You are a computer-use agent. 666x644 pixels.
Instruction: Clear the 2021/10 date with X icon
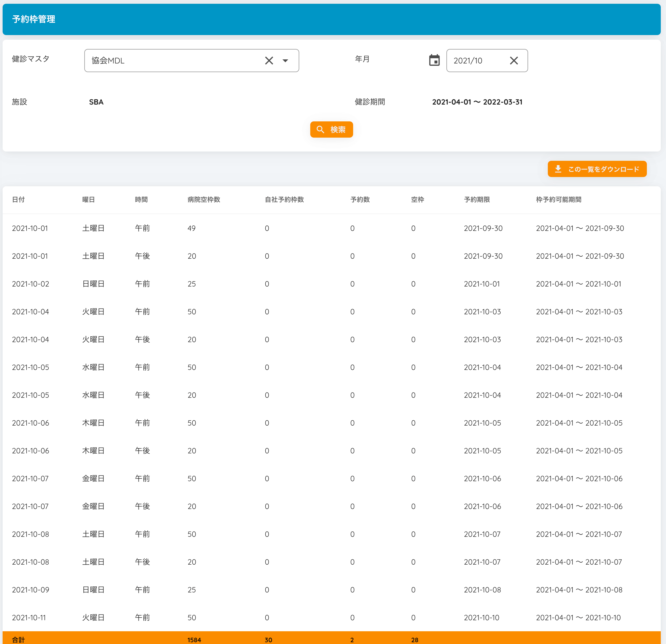point(514,61)
